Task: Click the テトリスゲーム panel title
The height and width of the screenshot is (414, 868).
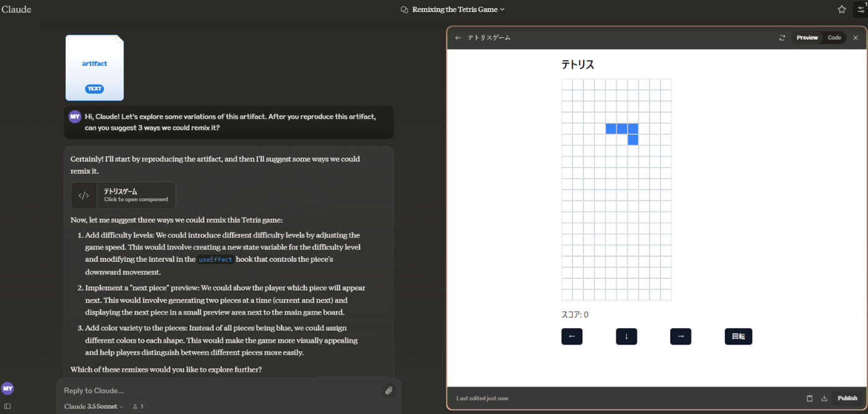Action: 489,38
